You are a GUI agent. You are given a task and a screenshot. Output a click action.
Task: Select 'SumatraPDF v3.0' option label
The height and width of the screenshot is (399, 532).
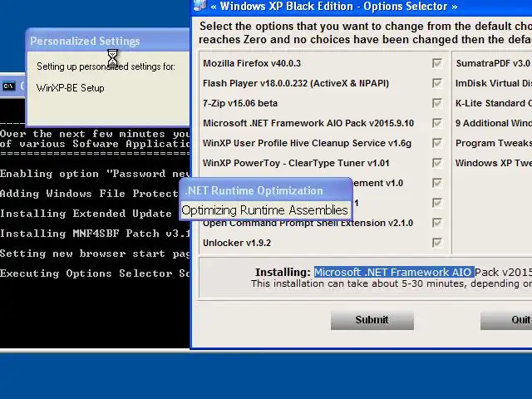pos(493,63)
